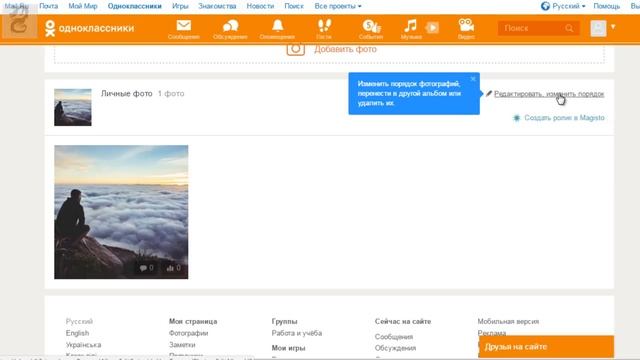Select Українська language in footer
640x360 pixels.
point(83,345)
